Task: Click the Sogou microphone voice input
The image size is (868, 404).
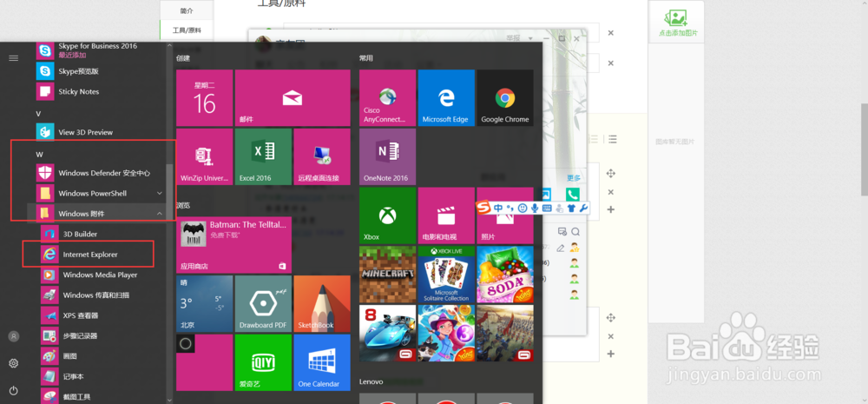Action: pos(535,208)
